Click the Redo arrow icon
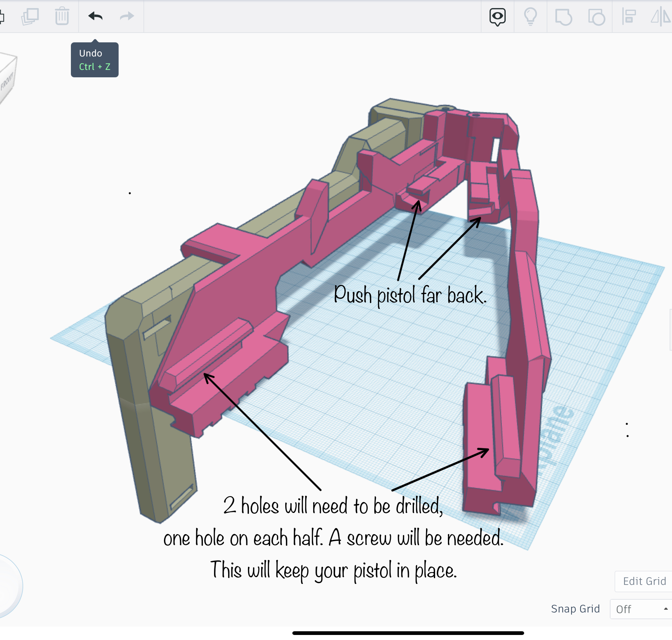The width and height of the screenshot is (672, 640). pyautogui.click(x=127, y=16)
